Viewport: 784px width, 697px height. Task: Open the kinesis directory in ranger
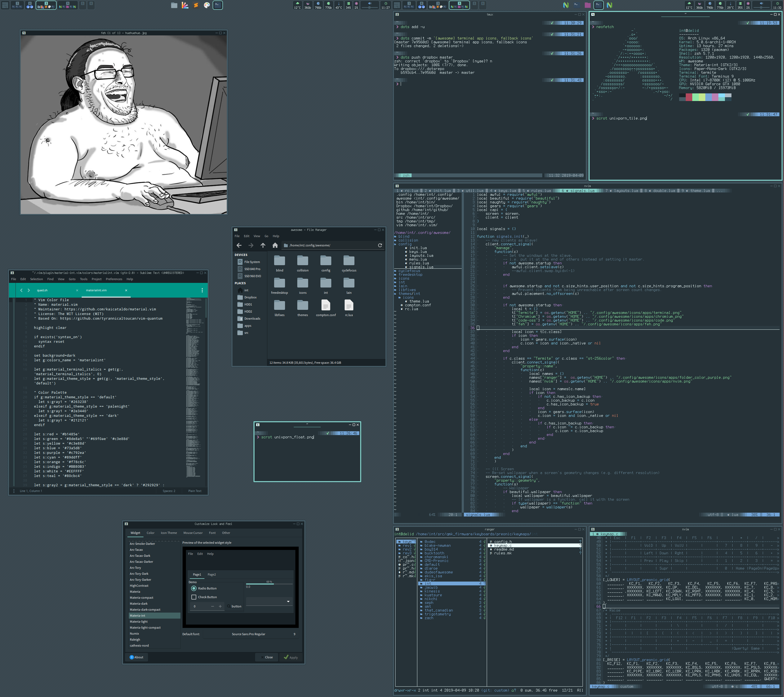point(452,592)
